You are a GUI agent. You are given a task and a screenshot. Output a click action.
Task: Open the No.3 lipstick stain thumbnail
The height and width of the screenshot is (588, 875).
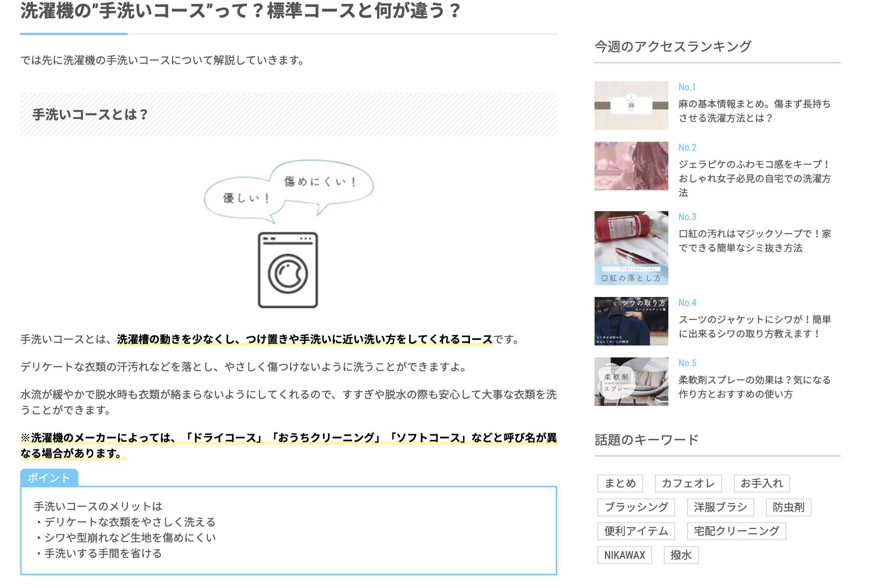pos(631,248)
